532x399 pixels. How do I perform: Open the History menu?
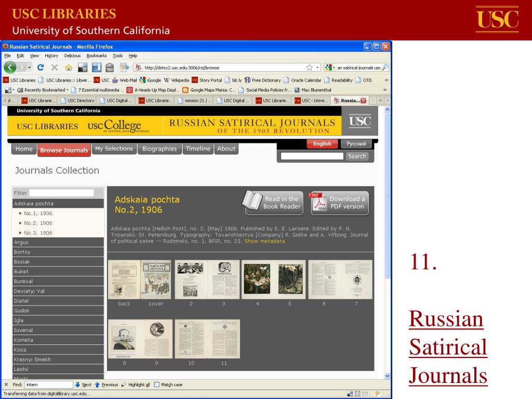pyautogui.click(x=51, y=56)
